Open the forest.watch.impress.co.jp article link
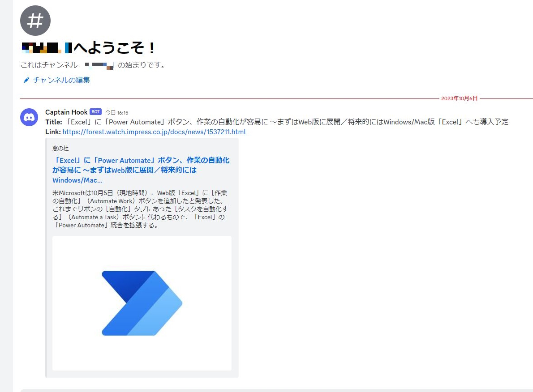This screenshot has width=533, height=392. point(154,132)
